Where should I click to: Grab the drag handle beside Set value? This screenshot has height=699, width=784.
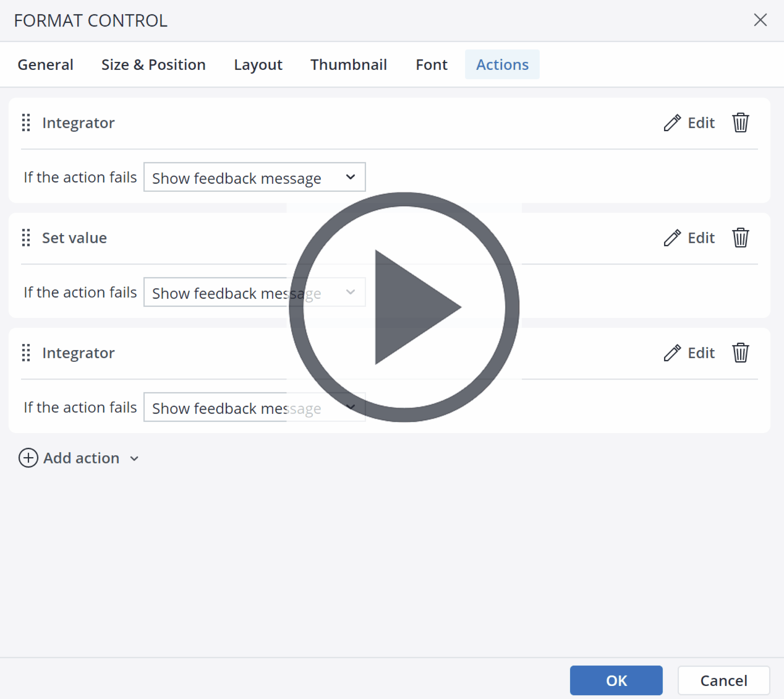[26, 238]
